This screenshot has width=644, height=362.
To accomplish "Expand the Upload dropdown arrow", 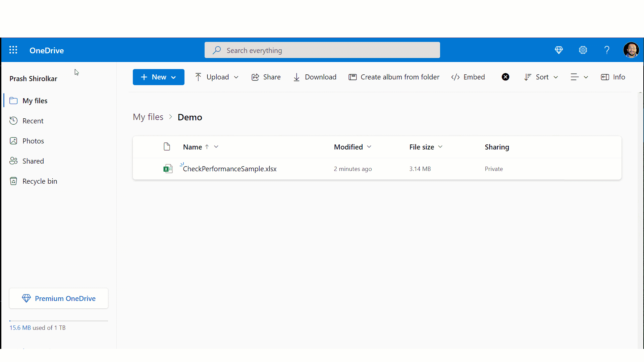I will (x=236, y=77).
